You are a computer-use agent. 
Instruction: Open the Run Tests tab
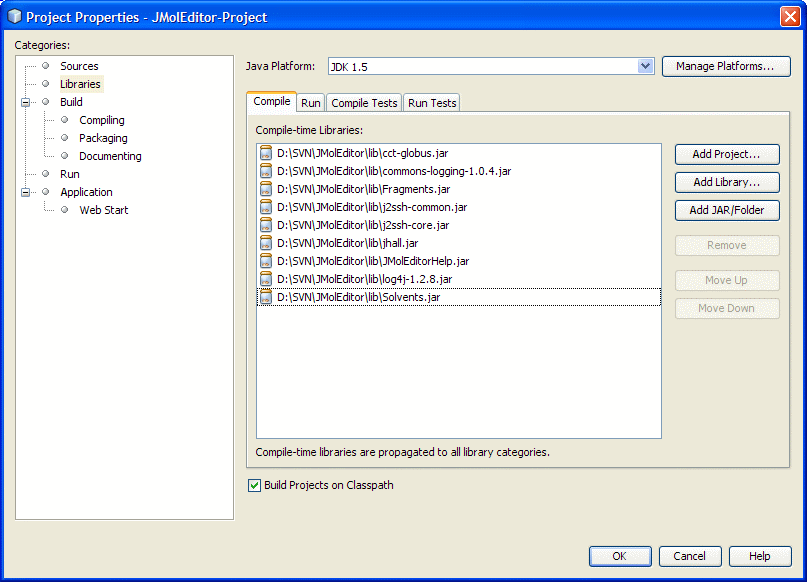432,103
